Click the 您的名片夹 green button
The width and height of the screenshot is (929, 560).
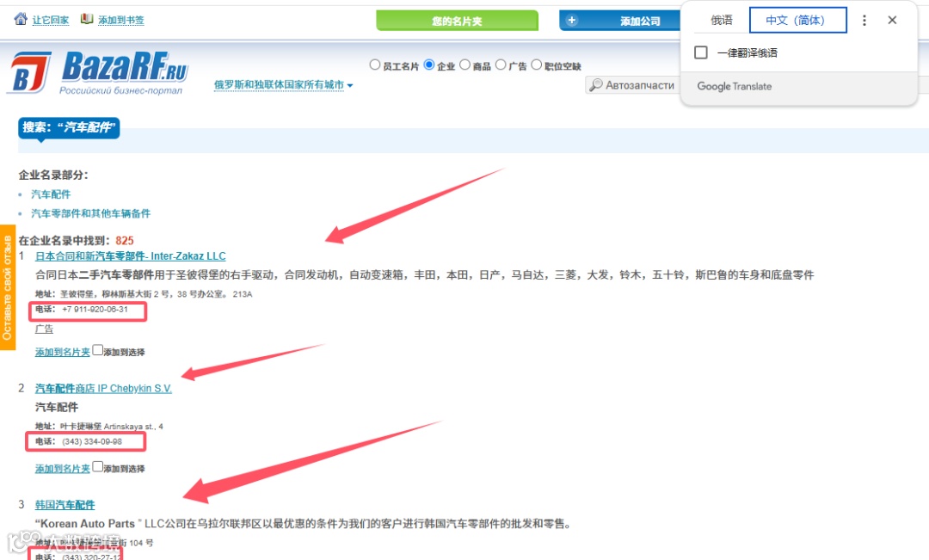pos(458,21)
